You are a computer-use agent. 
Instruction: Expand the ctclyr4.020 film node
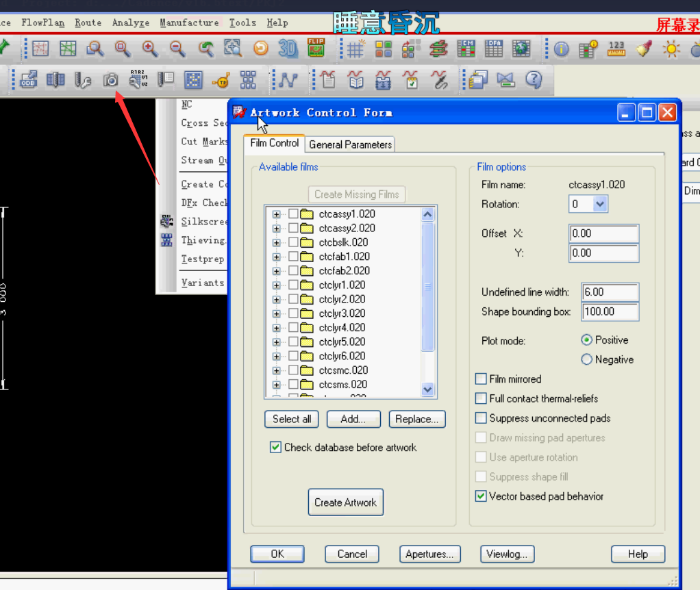(x=276, y=328)
